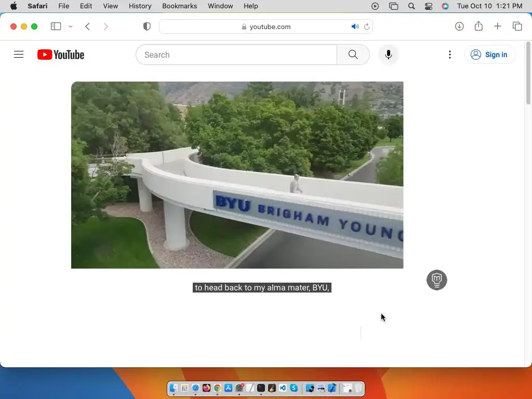Start voice search with microphone icon
The width and height of the screenshot is (532, 399).
(x=389, y=54)
